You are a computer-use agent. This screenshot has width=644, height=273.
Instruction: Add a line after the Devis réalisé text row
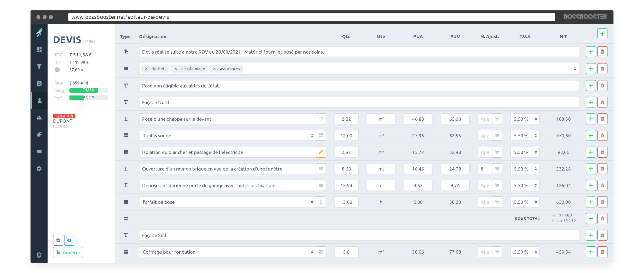pyautogui.click(x=591, y=52)
